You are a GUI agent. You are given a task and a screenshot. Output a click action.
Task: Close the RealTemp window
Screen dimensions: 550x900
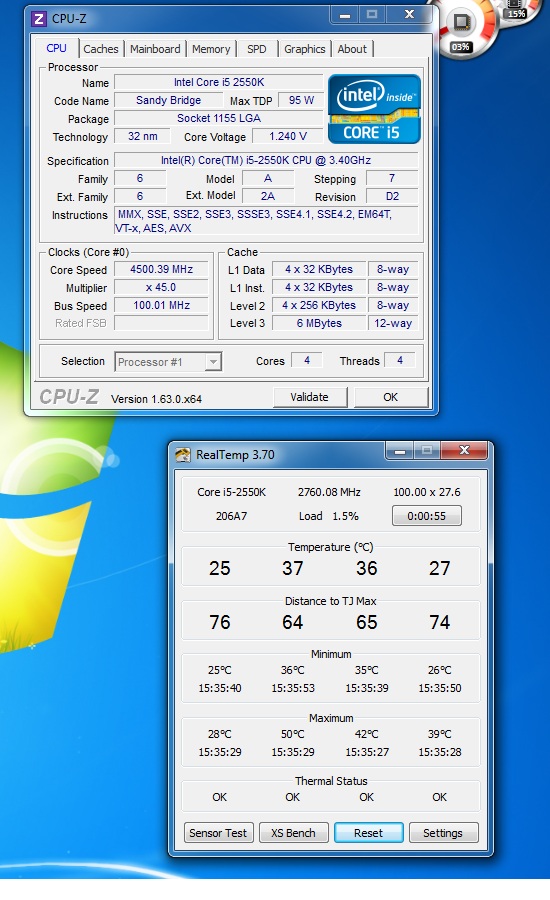click(464, 451)
